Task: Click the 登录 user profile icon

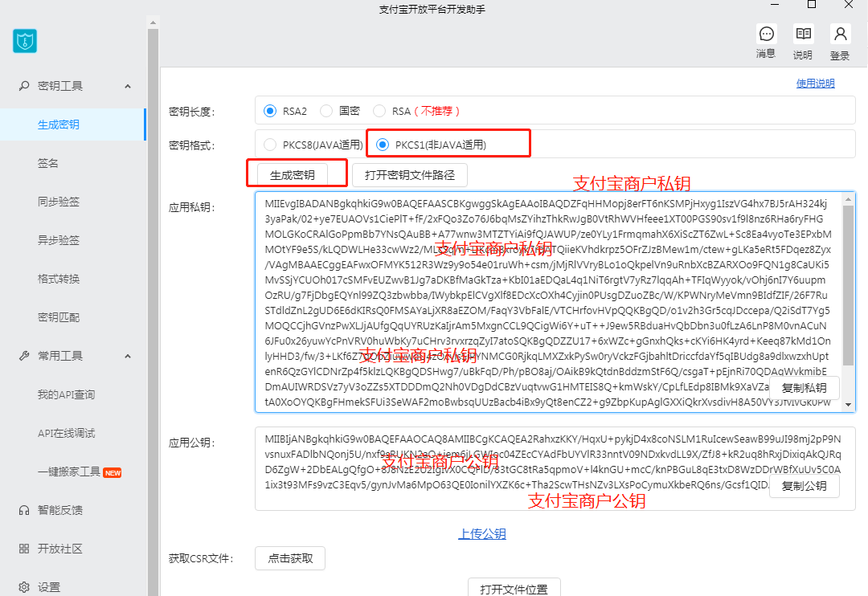Action: coord(840,35)
